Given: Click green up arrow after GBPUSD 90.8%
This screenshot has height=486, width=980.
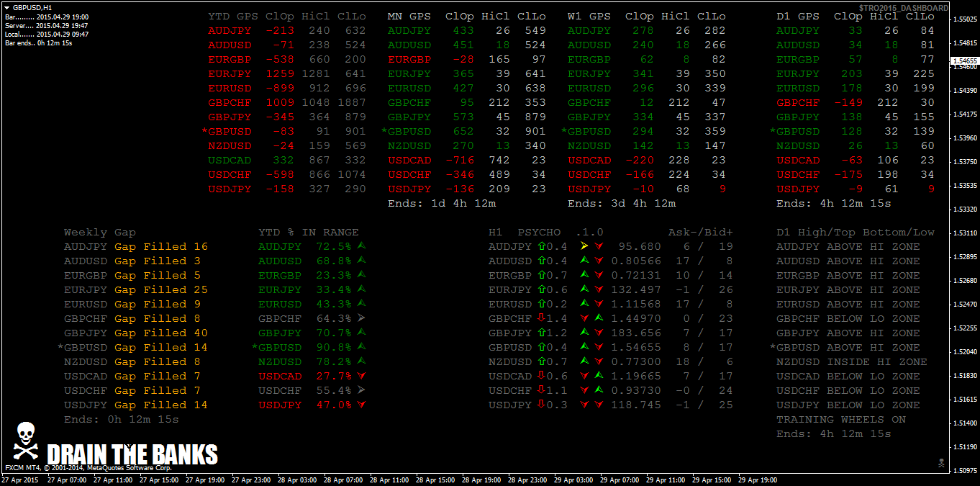Looking at the screenshot, I should (361, 347).
